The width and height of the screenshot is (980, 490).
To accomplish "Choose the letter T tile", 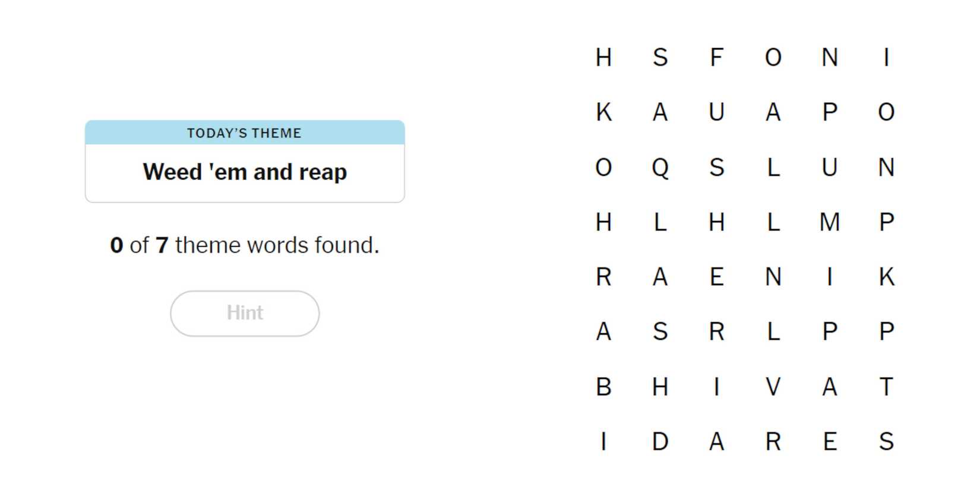I will click(886, 387).
